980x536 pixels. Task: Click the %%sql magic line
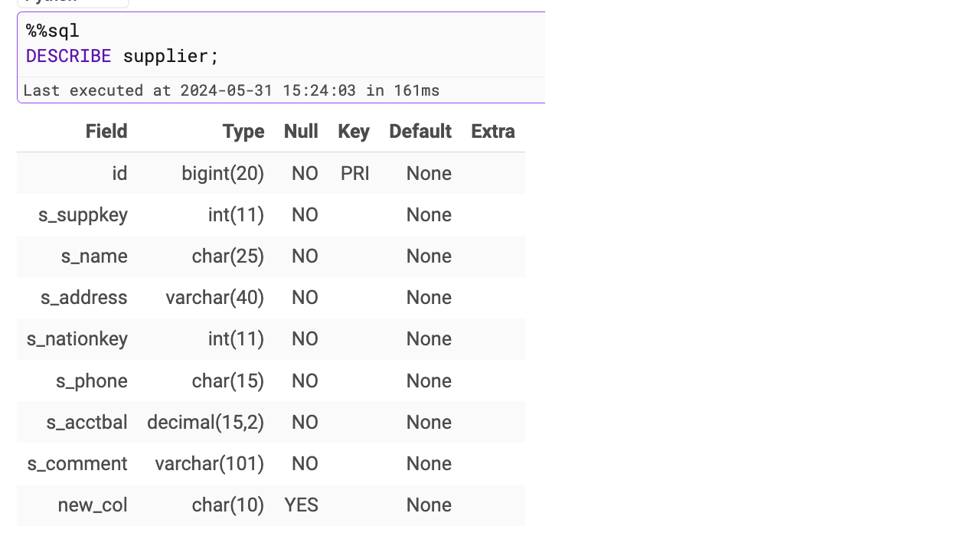[53, 31]
